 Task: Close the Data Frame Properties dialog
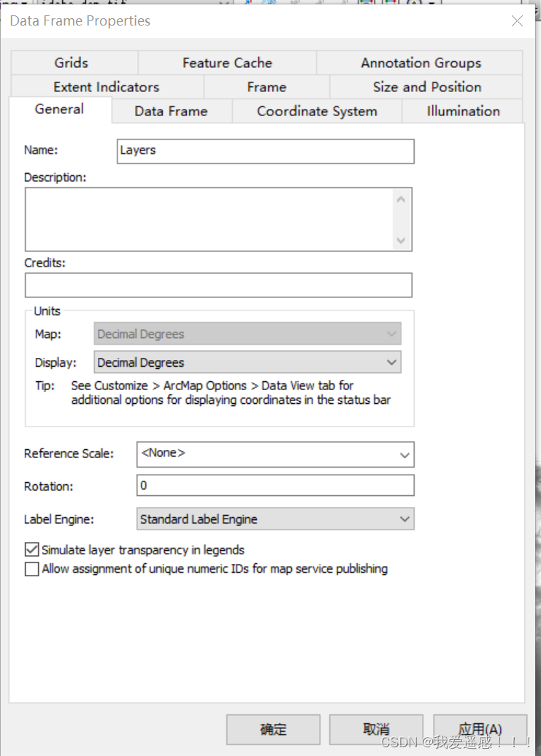[x=517, y=20]
